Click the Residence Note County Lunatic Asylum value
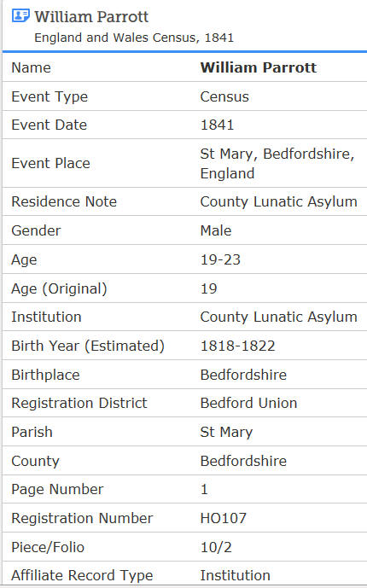The width and height of the screenshot is (367, 588). (278, 201)
